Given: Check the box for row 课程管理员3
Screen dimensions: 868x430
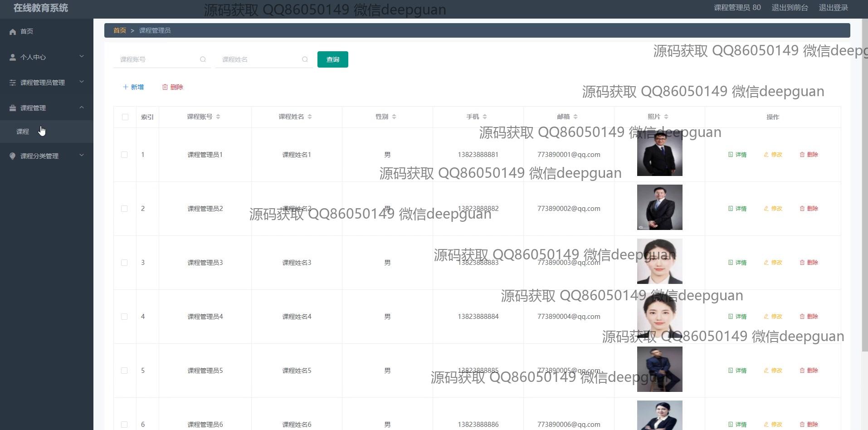Looking at the screenshot, I should [x=124, y=263].
